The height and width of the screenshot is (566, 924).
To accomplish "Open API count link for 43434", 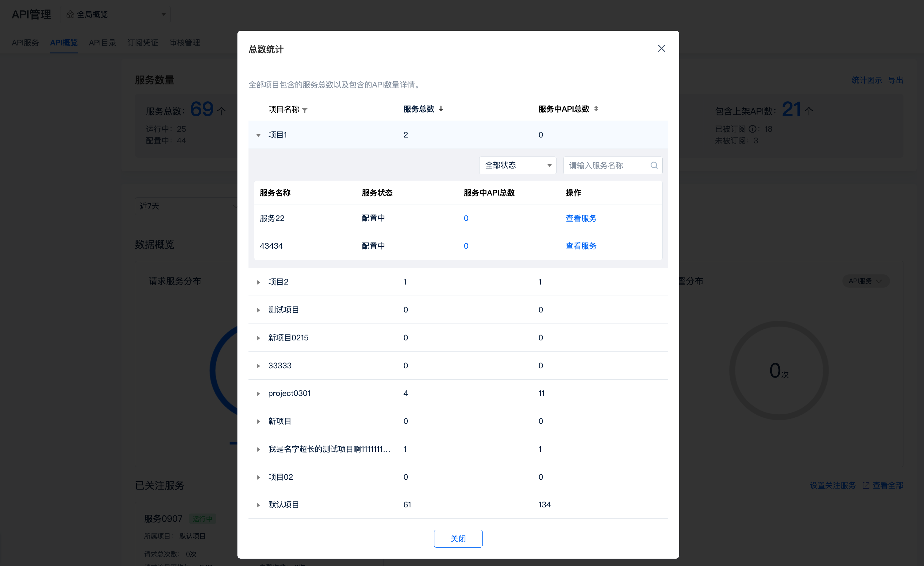I will point(466,246).
